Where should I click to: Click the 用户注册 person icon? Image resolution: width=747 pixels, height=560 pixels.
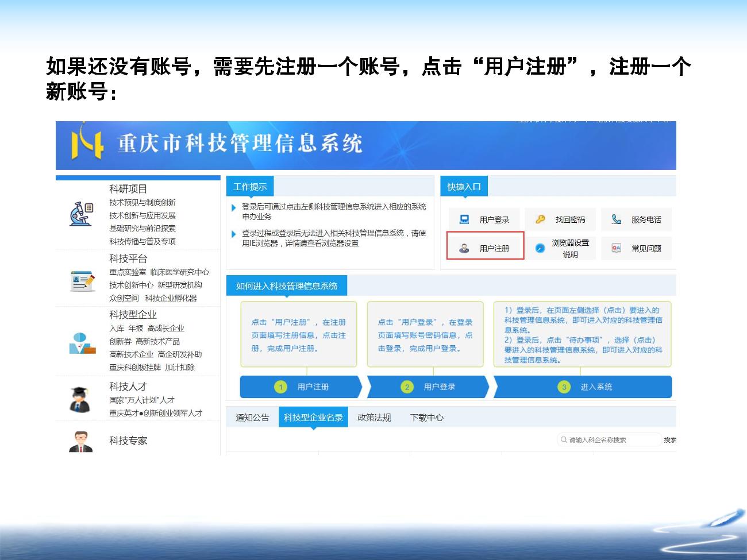(x=464, y=248)
